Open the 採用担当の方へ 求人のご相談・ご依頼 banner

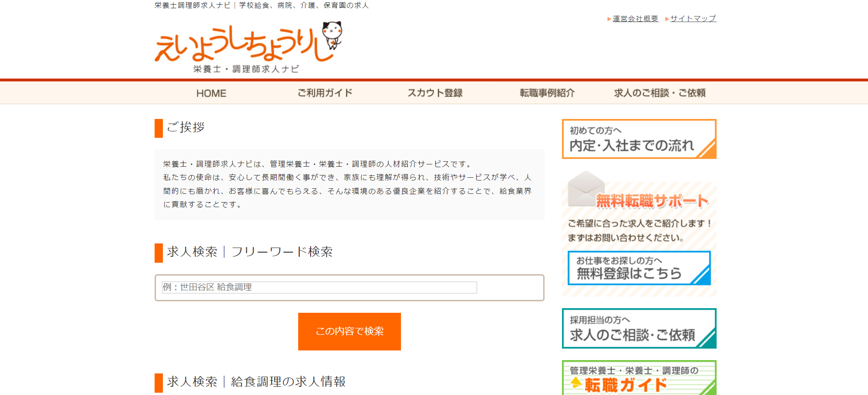pyautogui.click(x=639, y=328)
